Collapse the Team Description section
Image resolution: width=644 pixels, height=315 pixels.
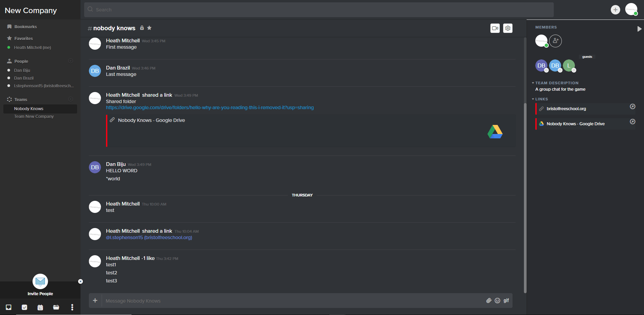[x=533, y=83]
